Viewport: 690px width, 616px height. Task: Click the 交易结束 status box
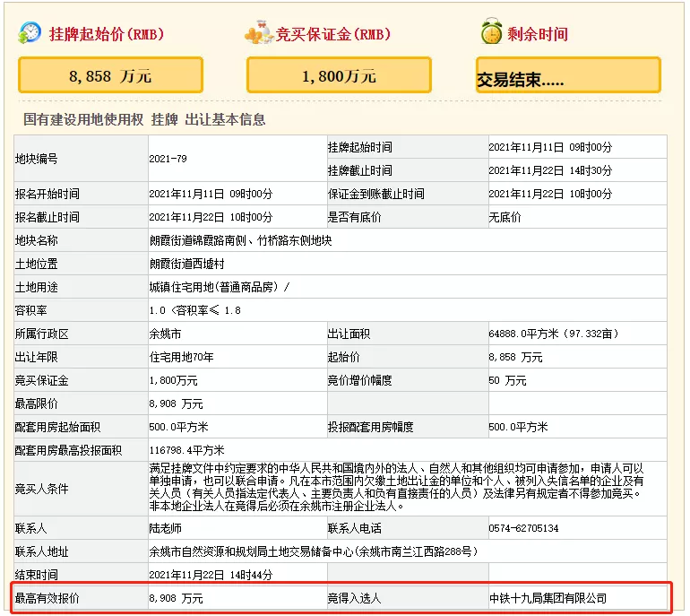click(568, 75)
